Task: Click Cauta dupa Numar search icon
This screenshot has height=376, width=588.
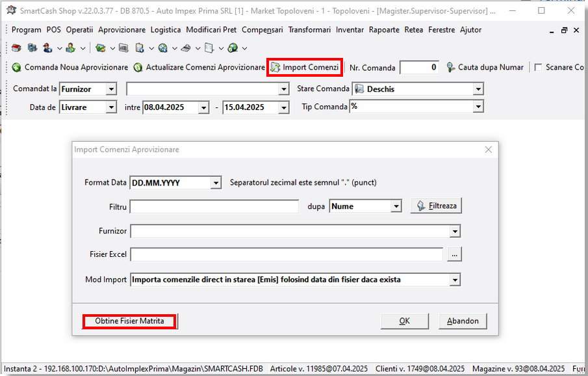Action: pyautogui.click(x=450, y=68)
